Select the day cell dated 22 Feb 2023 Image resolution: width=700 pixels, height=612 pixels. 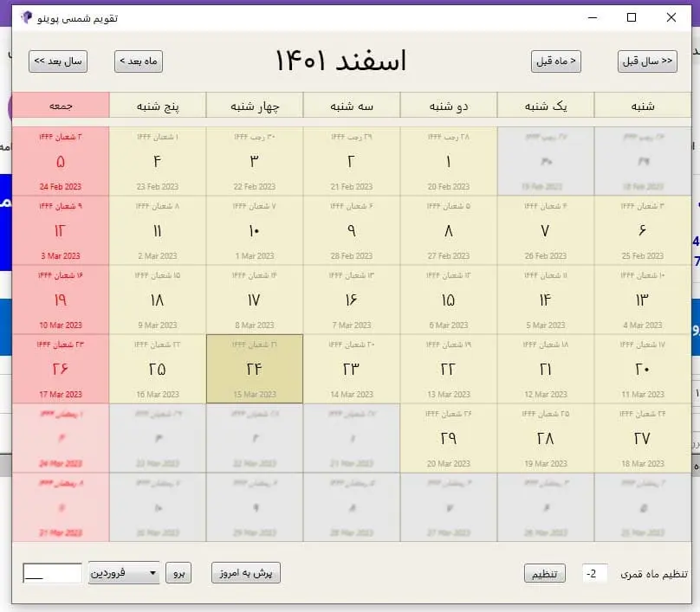[255, 161]
